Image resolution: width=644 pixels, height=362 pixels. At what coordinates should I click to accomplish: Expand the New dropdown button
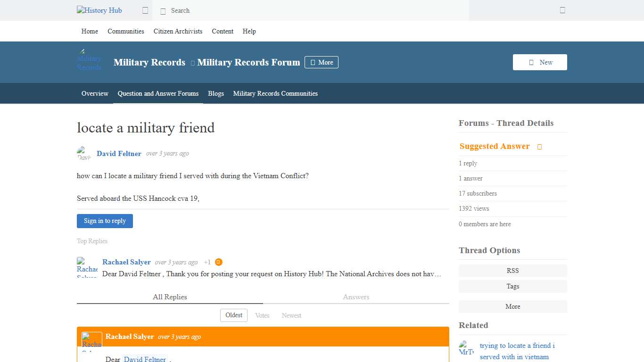[539, 62]
